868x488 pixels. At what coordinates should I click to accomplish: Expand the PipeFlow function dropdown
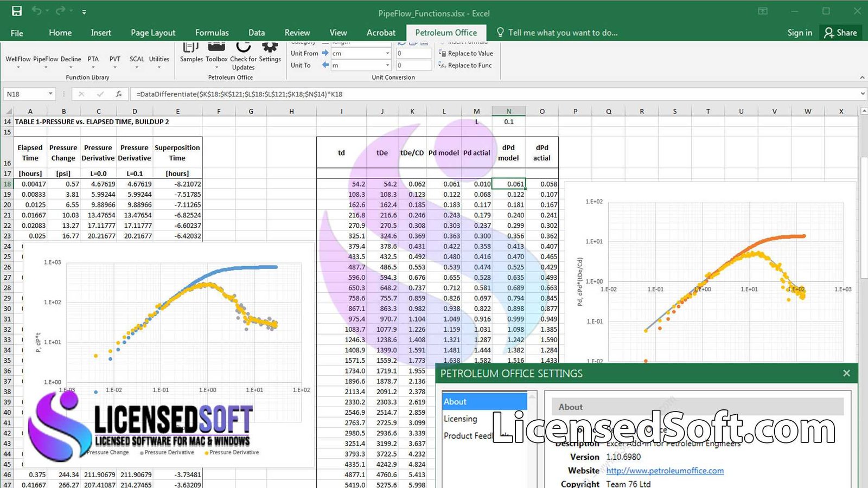pyautogui.click(x=46, y=67)
